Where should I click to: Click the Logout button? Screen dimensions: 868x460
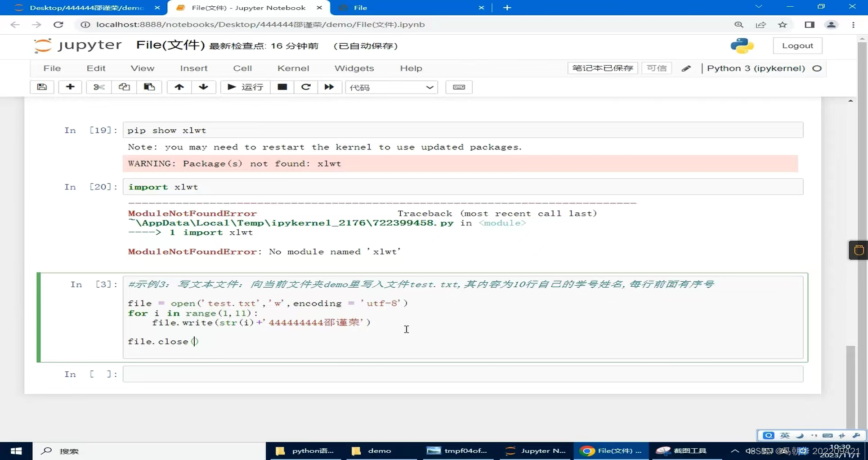coord(797,45)
